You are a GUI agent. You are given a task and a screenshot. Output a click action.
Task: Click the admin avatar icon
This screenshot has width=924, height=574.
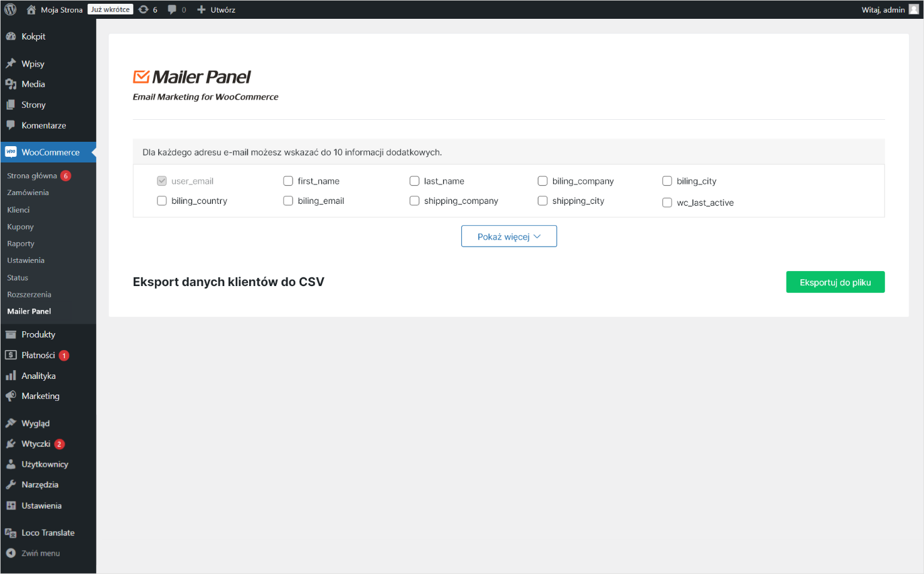(x=914, y=9)
